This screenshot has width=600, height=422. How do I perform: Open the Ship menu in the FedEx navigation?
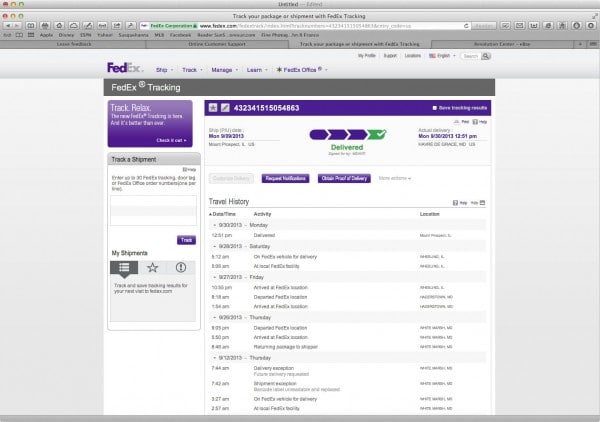point(165,70)
